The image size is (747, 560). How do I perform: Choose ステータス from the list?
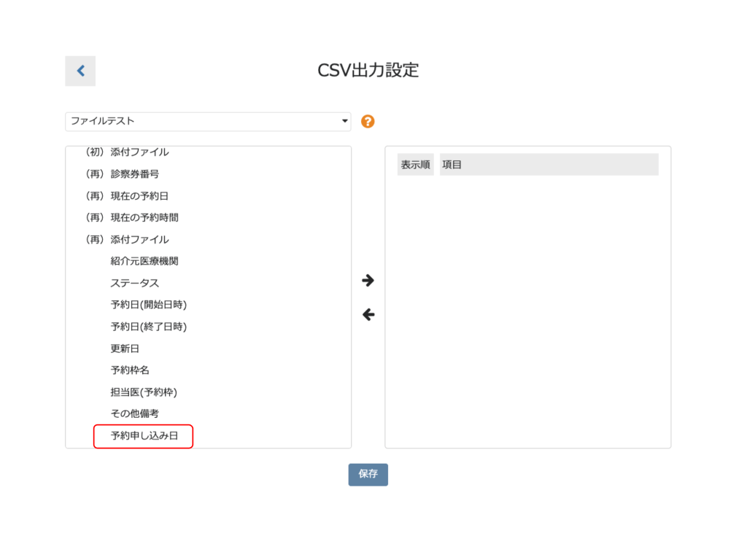coord(135,283)
